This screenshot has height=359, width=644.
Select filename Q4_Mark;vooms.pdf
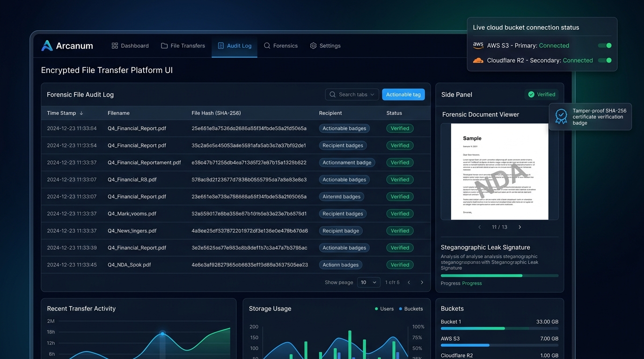(132, 214)
